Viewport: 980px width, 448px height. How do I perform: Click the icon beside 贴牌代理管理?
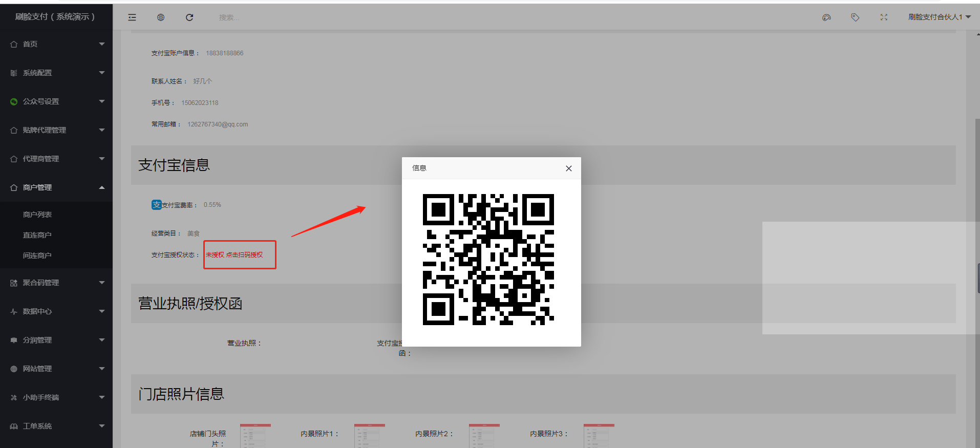14,130
